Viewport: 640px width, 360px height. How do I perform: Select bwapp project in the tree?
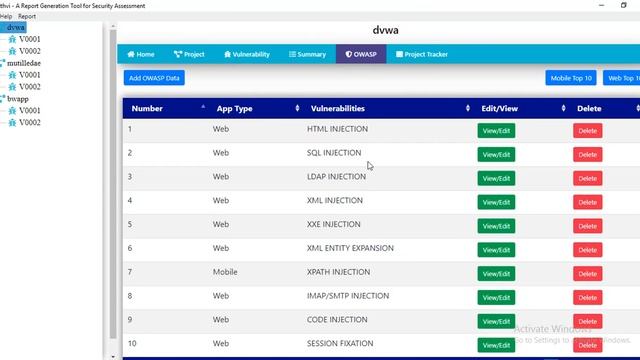click(x=18, y=99)
